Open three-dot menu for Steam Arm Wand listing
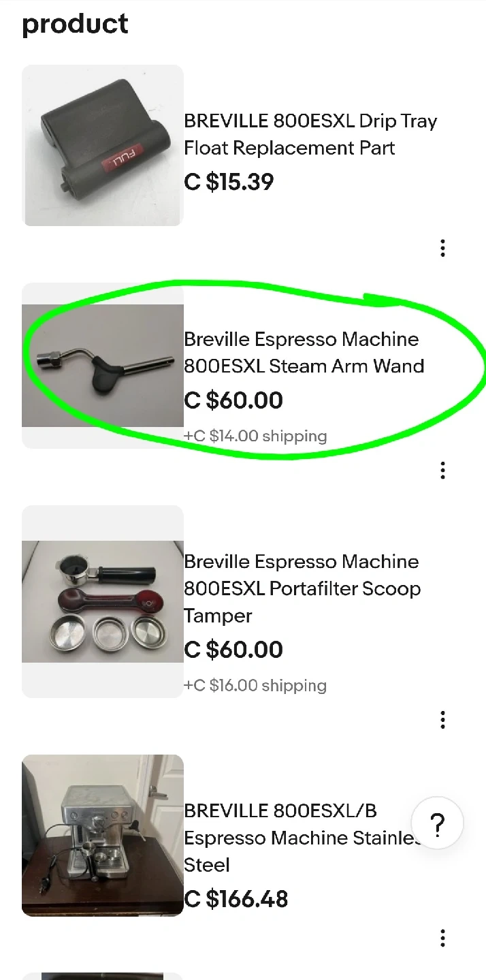This screenshot has height=980, width=486. [x=442, y=470]
